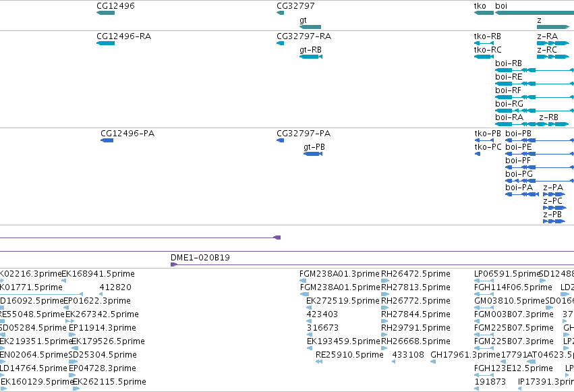Click EST FGM238A01.5prime
Image resolution: width=574 pixels, height=392 pixels.
(305, 295)
